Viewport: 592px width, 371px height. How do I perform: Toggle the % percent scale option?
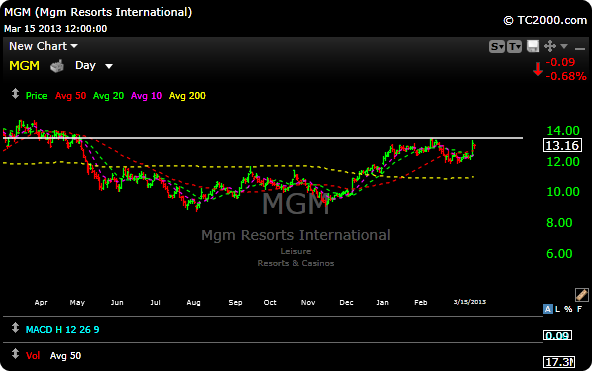click(568, 309)
